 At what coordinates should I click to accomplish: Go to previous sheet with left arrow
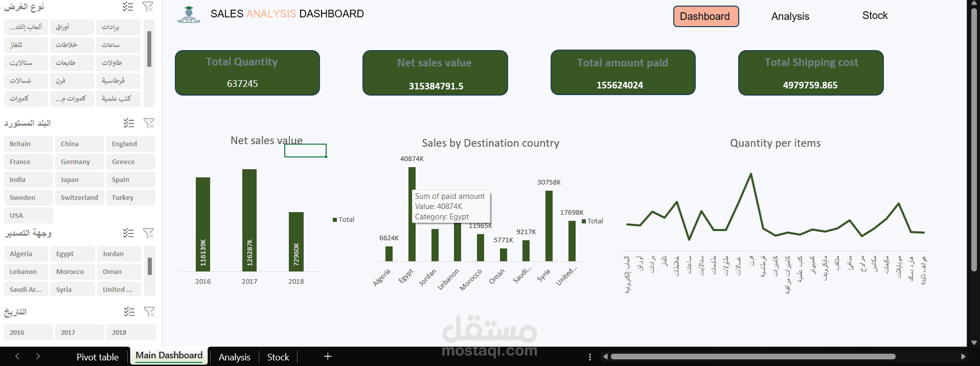click(17, 356)
